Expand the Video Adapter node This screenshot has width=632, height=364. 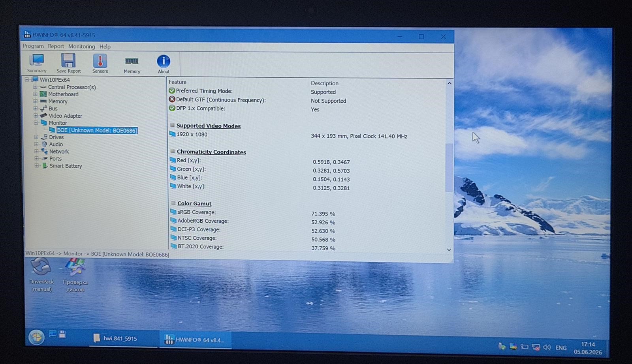click(x=36, y=115)
